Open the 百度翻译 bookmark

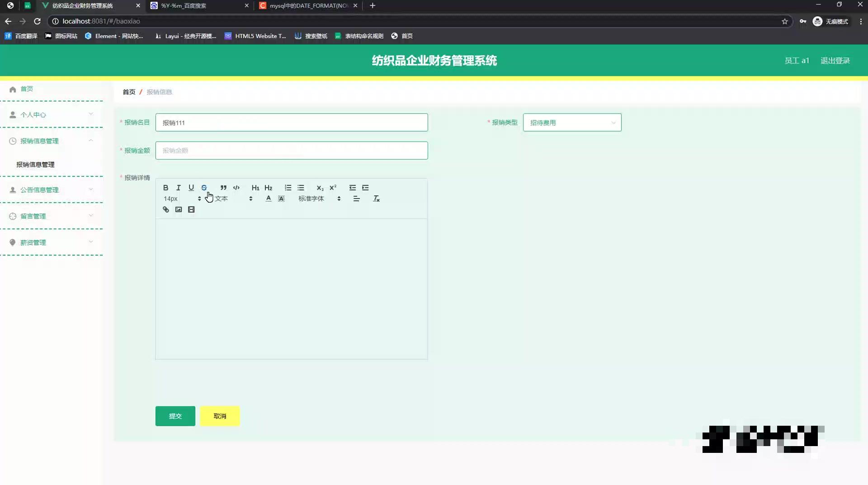(x=21, y=36)
